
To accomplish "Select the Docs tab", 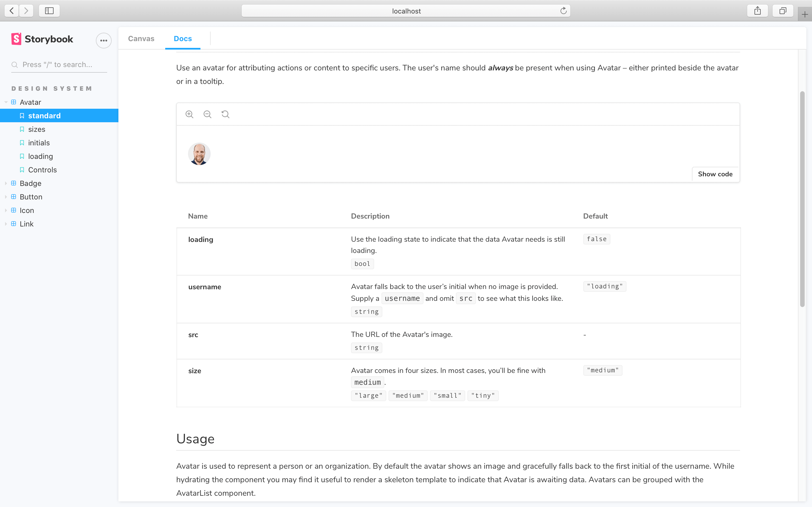I will click(x=182, y=39).
